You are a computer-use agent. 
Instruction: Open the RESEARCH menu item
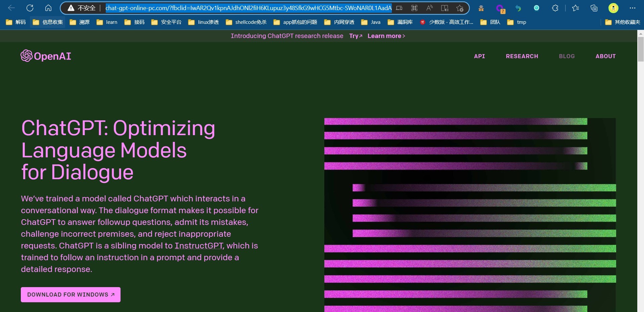coord(522,56)
